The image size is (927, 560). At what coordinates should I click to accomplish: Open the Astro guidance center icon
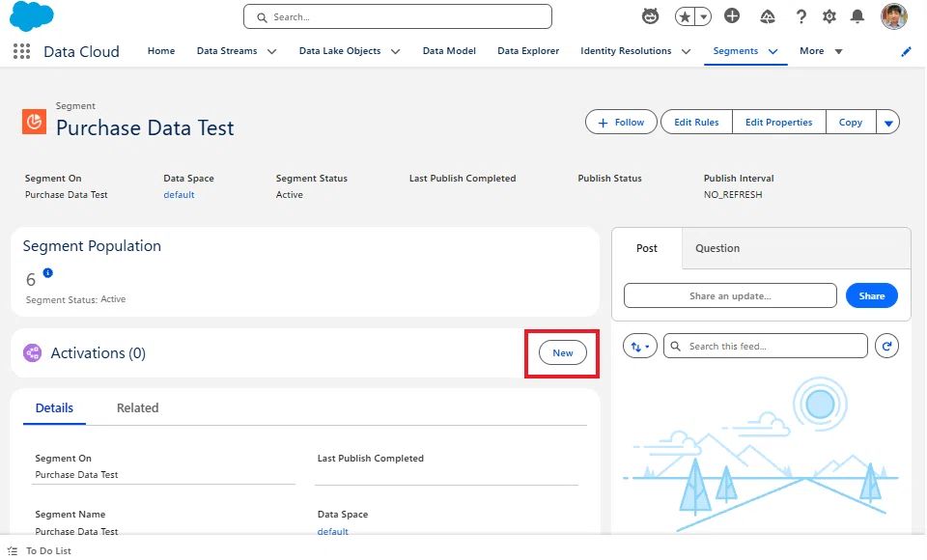(650, 16)
